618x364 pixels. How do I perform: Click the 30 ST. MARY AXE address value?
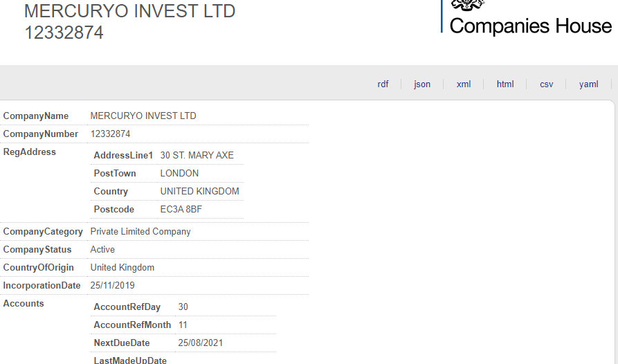197,155
